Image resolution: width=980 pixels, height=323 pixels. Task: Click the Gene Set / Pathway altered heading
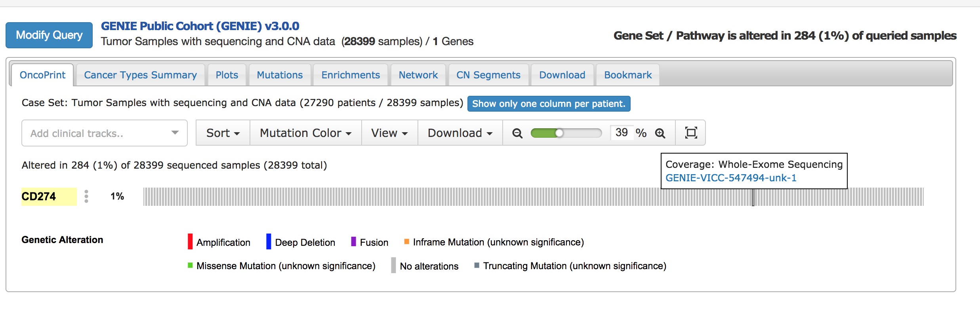pos(785,36)
